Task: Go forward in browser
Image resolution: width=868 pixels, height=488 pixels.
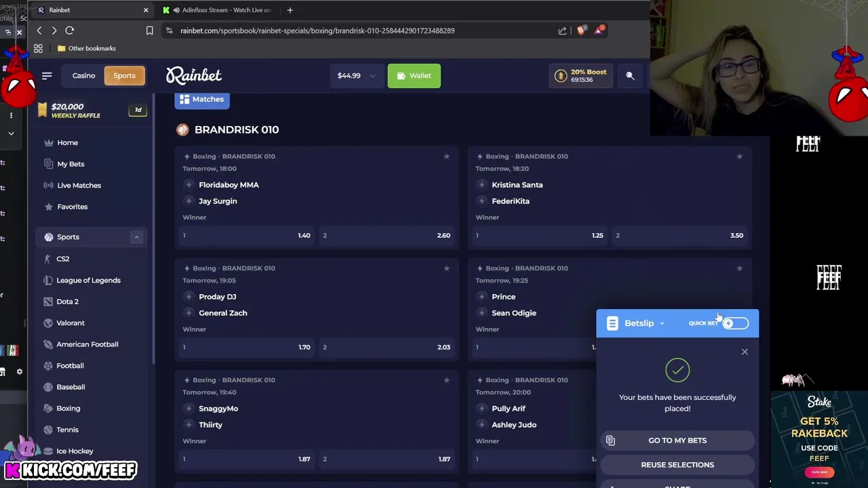Action: tap(54, 30)
